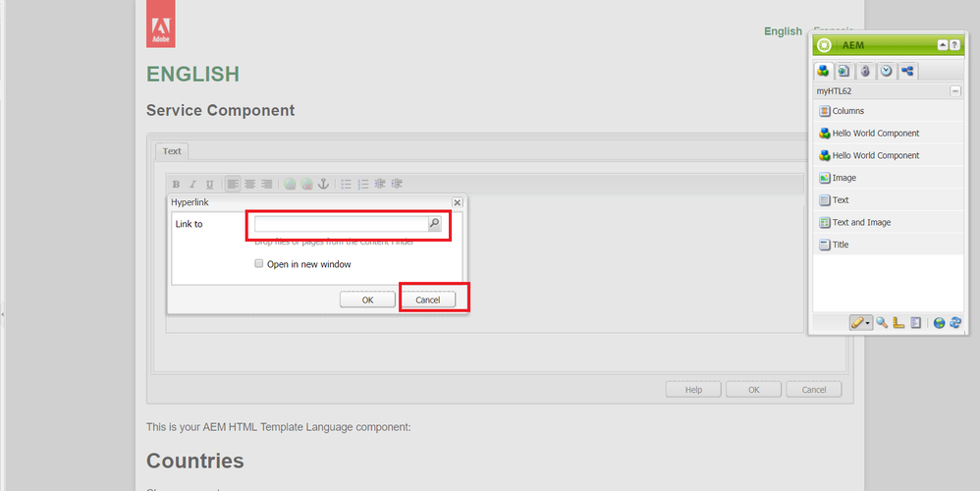This screenshot has width=980, height=491.
Task: Close the Hyperlink dialog with X
Action: coord(457,202)
